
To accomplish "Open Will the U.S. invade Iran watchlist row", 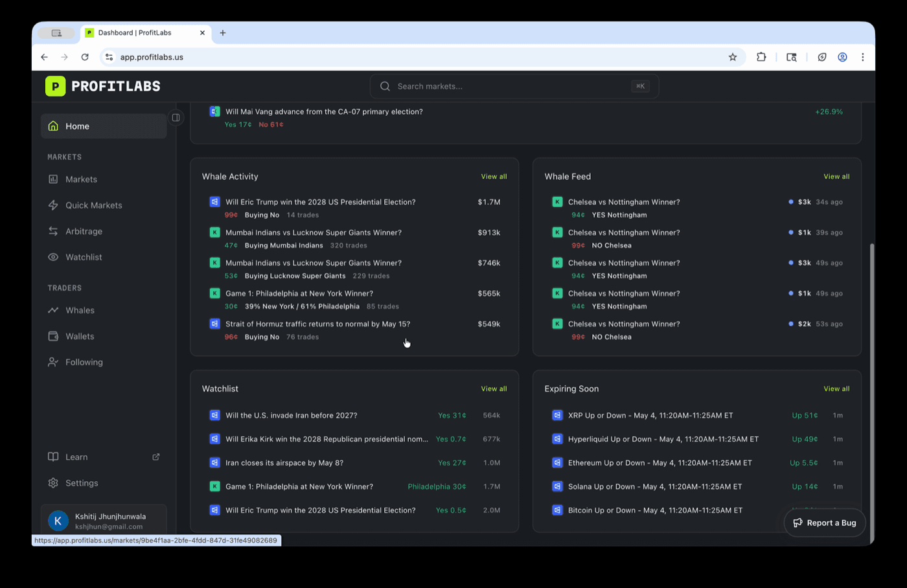I will coord(354,415).
